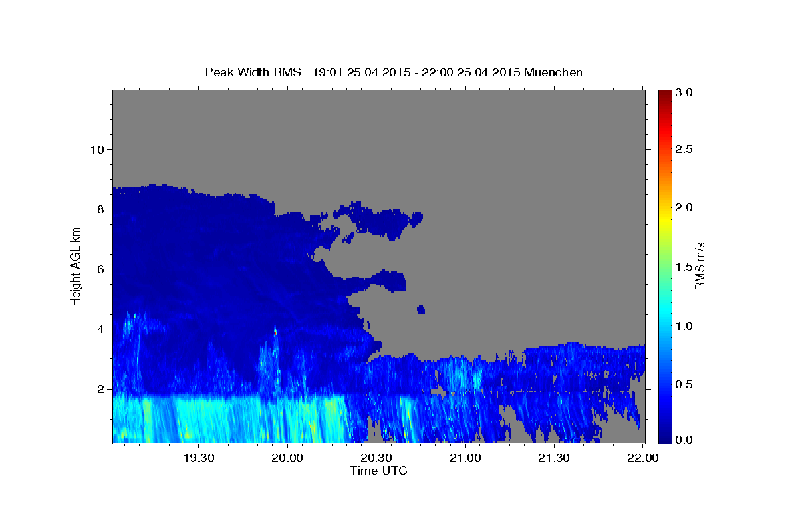The image size is (798, 532).
Task: Click the dark red top of colorbar
Action: 664,96
